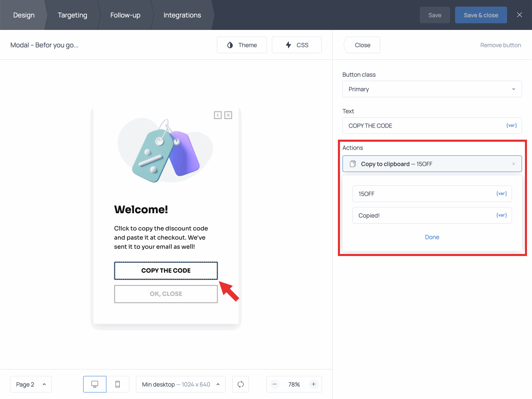Remove the Copy to clipboard action
This screenshot has height=399, width=532.
point(514,164)
